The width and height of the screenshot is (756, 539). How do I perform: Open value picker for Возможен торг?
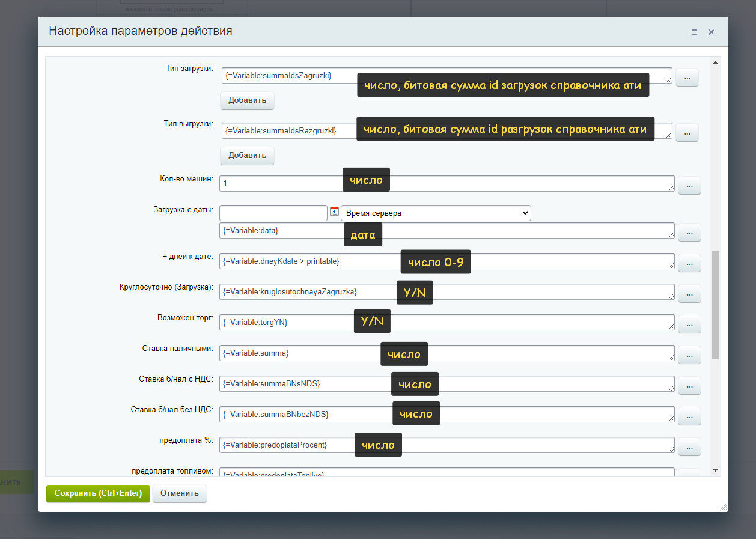click(x=689, y=324)
